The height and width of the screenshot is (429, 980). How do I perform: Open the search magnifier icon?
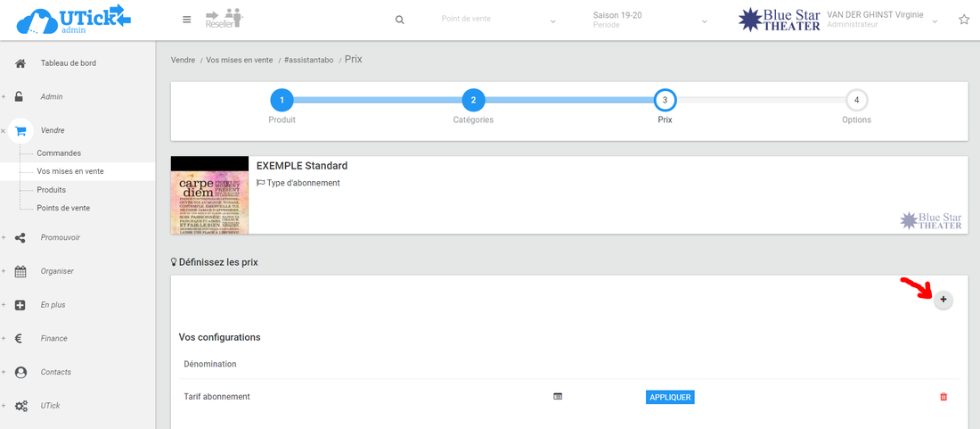pos(400,20)
